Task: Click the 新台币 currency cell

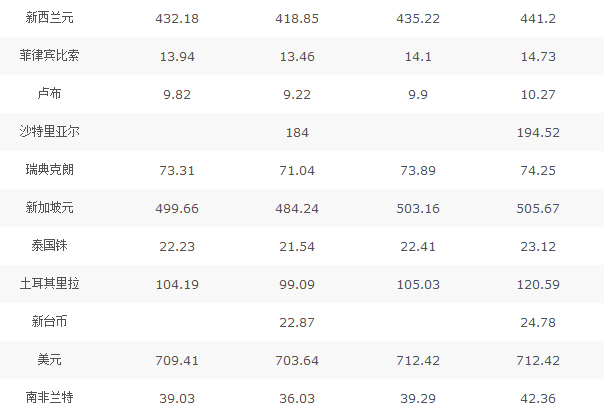Action: coord(50,322)
